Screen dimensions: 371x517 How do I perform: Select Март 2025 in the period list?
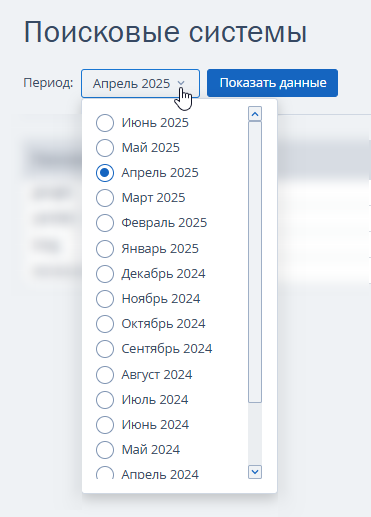[105, 198]
